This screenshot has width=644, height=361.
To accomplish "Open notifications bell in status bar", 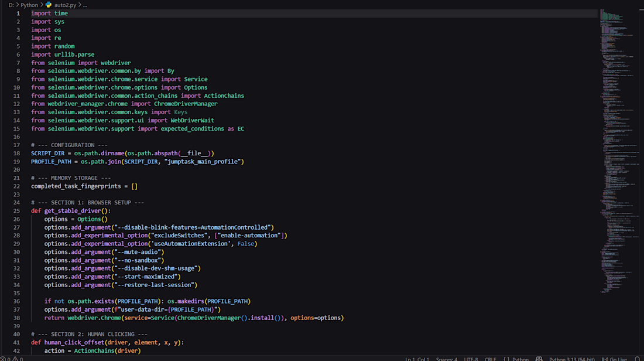I will click(637, 359).
